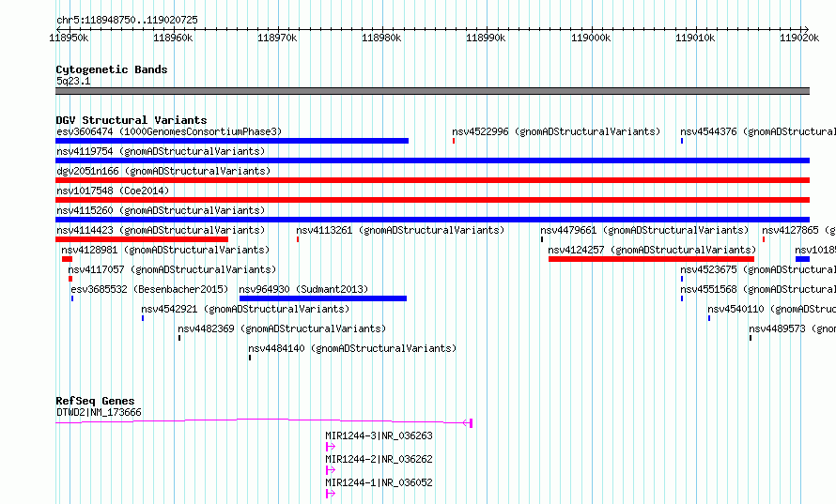Open the MIR1244-2|NR_036262 label

pyautogui.click(x=379, y=459)
